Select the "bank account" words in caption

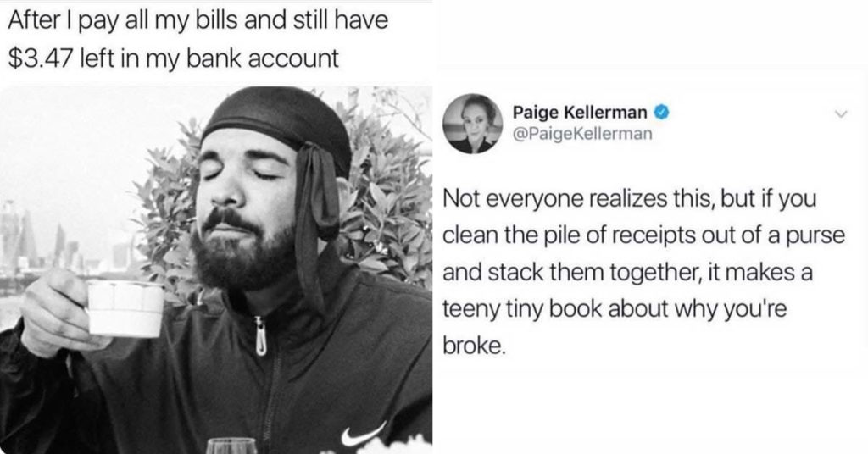263,58
